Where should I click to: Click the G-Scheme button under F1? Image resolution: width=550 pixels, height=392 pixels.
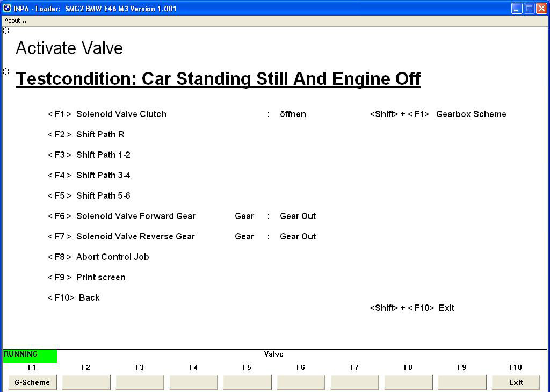pyautogui.click(x=32, y=382)
